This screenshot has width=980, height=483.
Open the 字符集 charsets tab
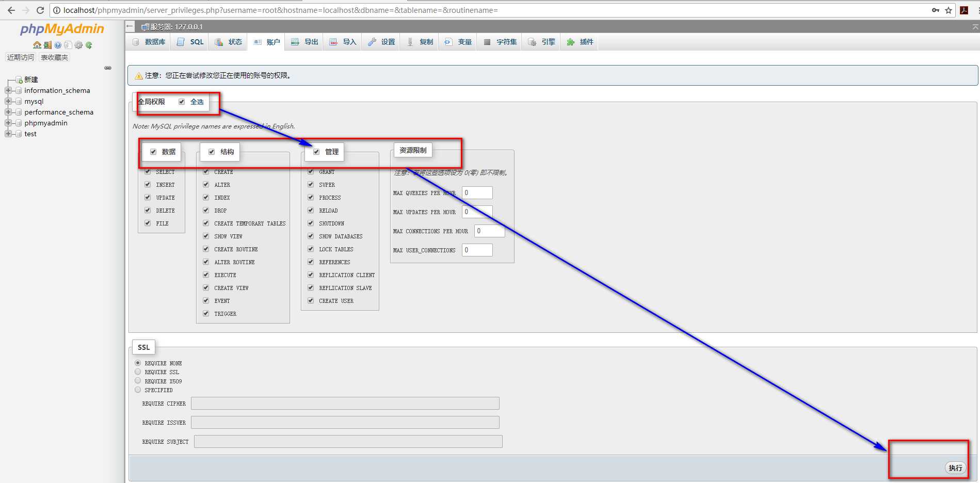[x=500, y=42]
